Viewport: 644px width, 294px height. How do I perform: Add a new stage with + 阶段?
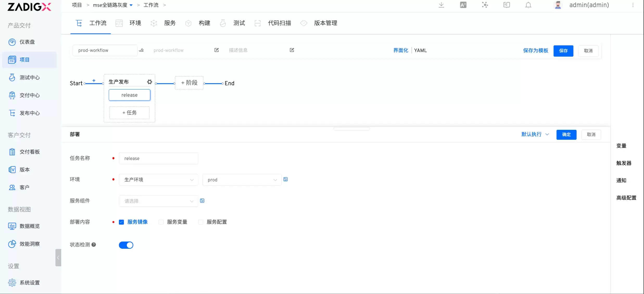coord(189,83)
